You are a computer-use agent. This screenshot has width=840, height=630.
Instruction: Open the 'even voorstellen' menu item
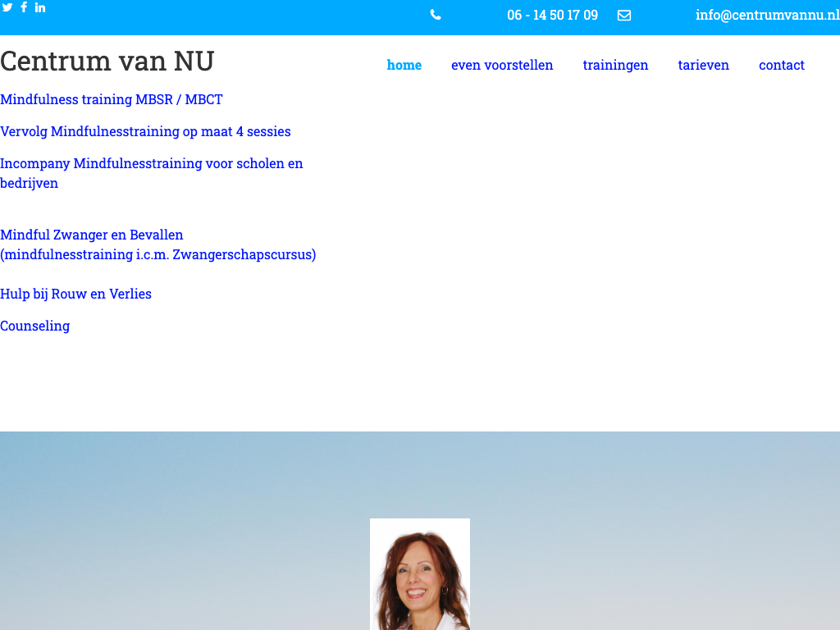tap(502, 65)
